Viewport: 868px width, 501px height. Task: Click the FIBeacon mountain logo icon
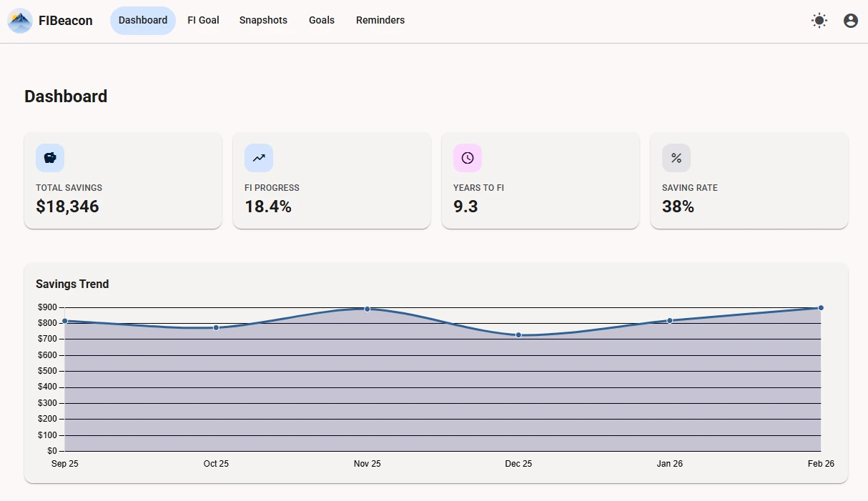click(19, 21)
